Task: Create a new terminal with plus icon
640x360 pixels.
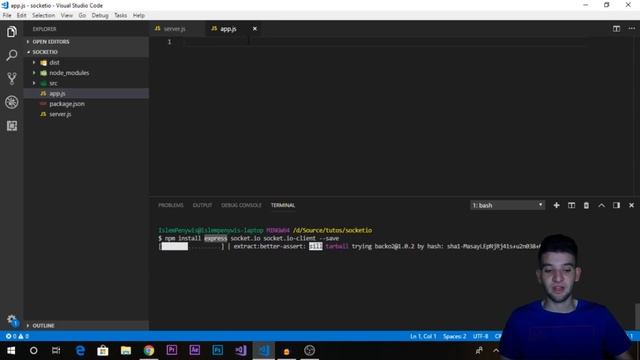Action: (556, 205)
